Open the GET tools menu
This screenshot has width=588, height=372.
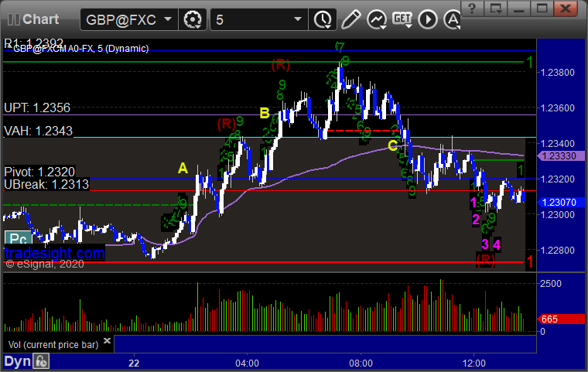[x=402, y=19]
